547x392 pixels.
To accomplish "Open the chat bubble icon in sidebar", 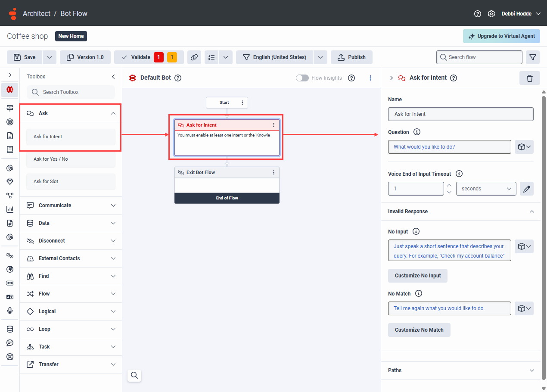I will pos(10,343).
